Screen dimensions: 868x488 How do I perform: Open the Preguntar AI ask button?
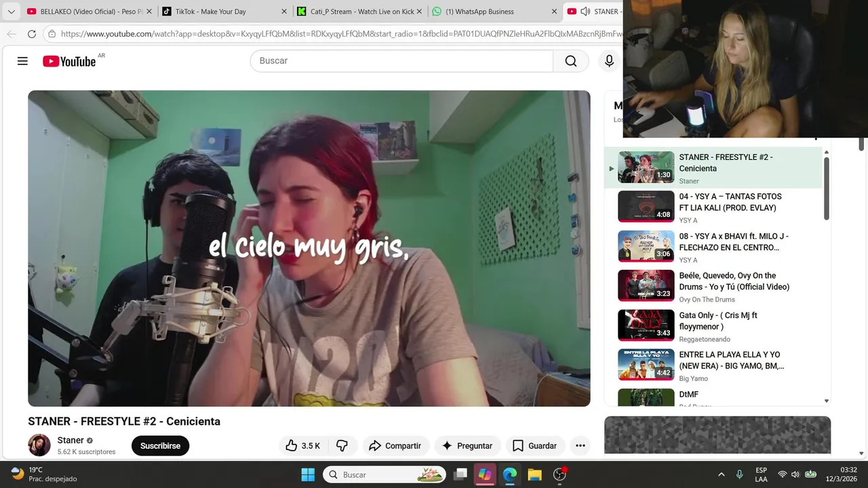(467, 445)
